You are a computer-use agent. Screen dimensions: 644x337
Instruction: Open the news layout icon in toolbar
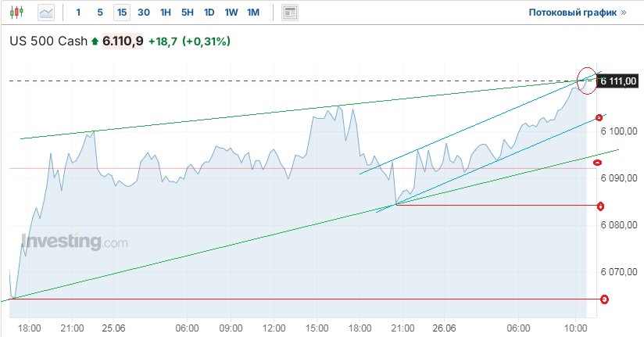coord(290,13)
